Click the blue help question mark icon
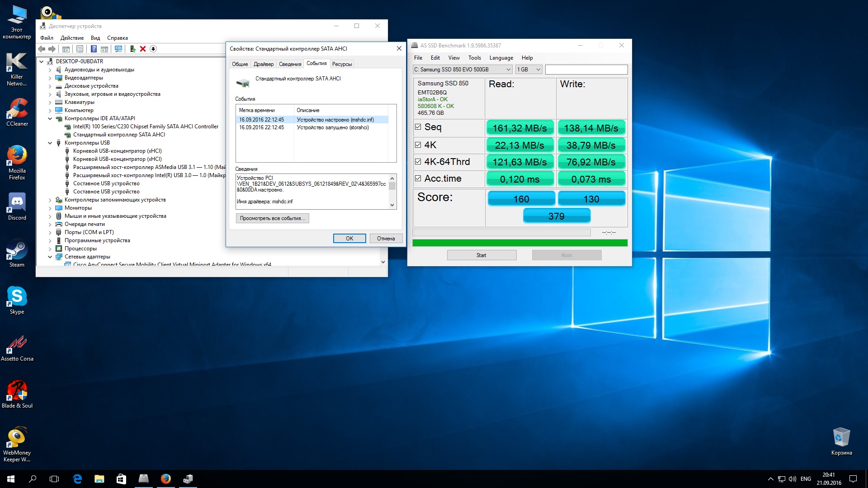Screen dimensions: 868x488 point(94,49)
